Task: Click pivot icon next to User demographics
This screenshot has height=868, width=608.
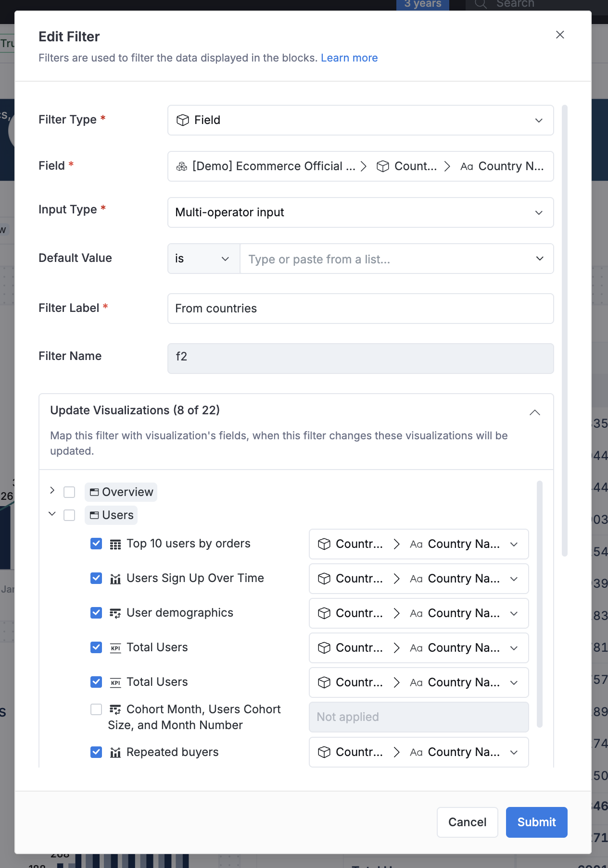Action: coord(115,613)
